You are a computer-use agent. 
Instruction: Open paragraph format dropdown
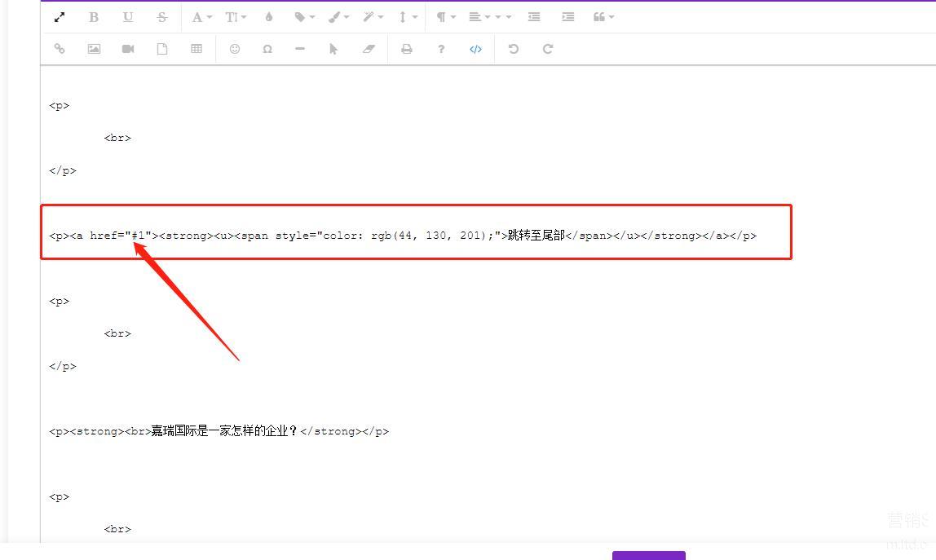(x=444, y=17)
